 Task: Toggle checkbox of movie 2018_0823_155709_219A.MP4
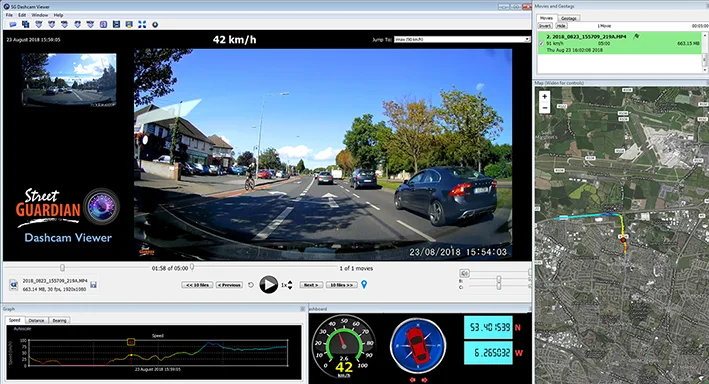[542, 43]
